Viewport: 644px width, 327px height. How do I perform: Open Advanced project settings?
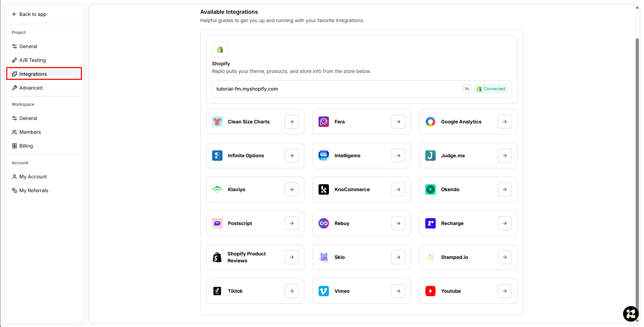(x=44, y=88)
